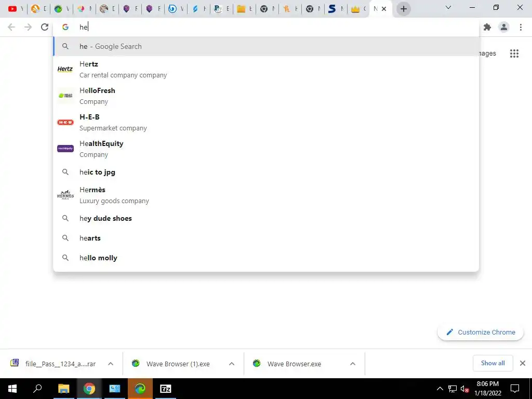Reload the page
The width and height of the screenshot is (532, 399).
pos(45,27)
